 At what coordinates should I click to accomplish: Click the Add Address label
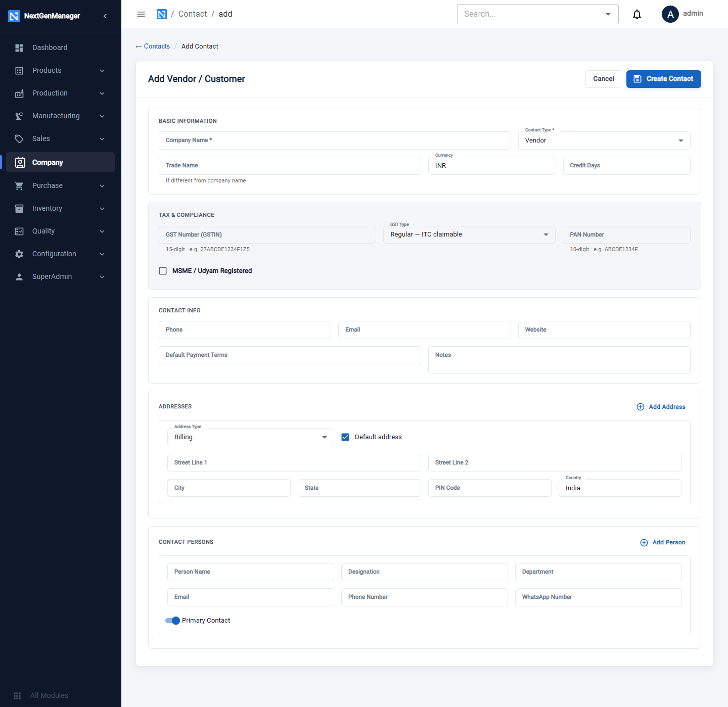667,407
